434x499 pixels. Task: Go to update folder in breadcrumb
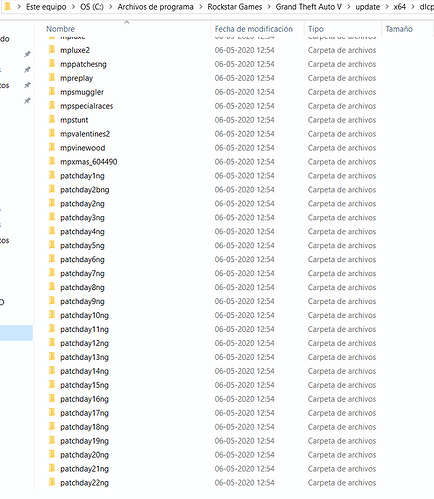(x=368, y=7)
